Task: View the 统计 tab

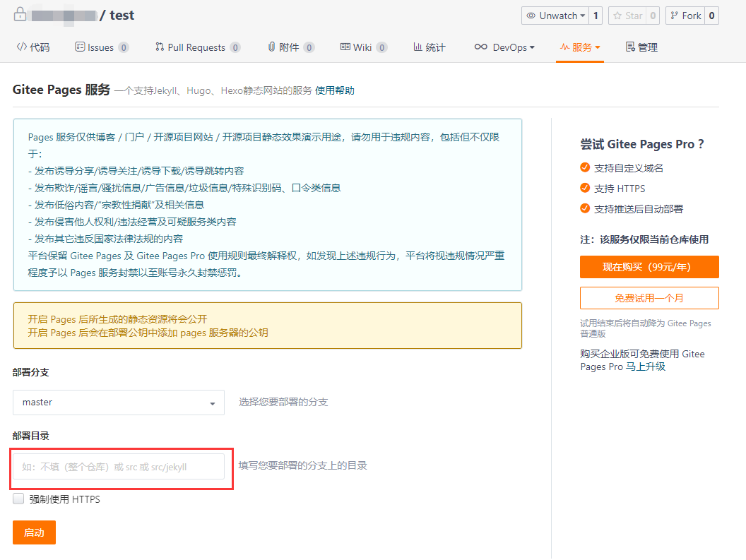Action: tap(430, 47)
